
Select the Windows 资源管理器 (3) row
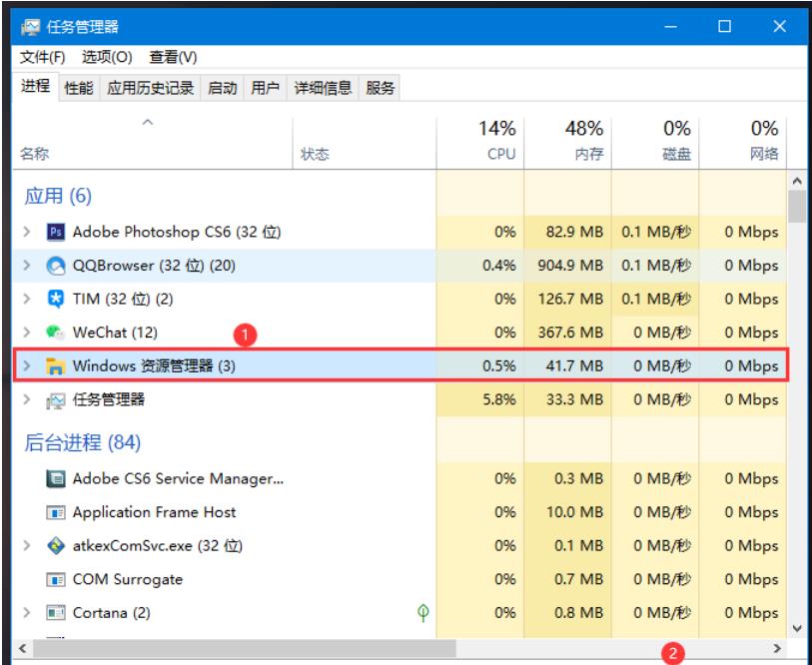click(x=400, y=365)
